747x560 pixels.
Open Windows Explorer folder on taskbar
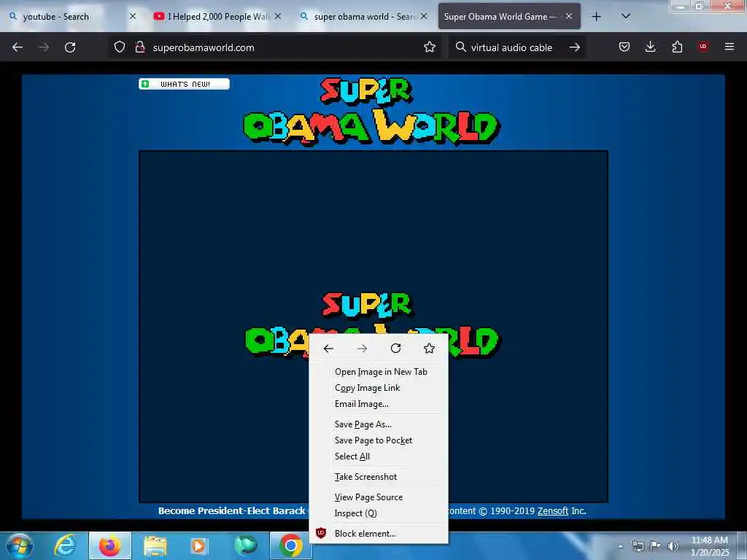click(155, 545)
